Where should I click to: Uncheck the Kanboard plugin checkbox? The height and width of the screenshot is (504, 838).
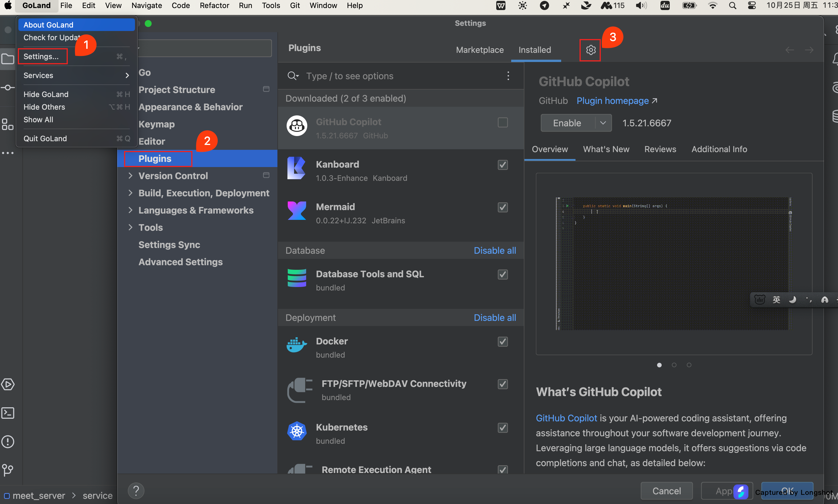coord(503,165)
